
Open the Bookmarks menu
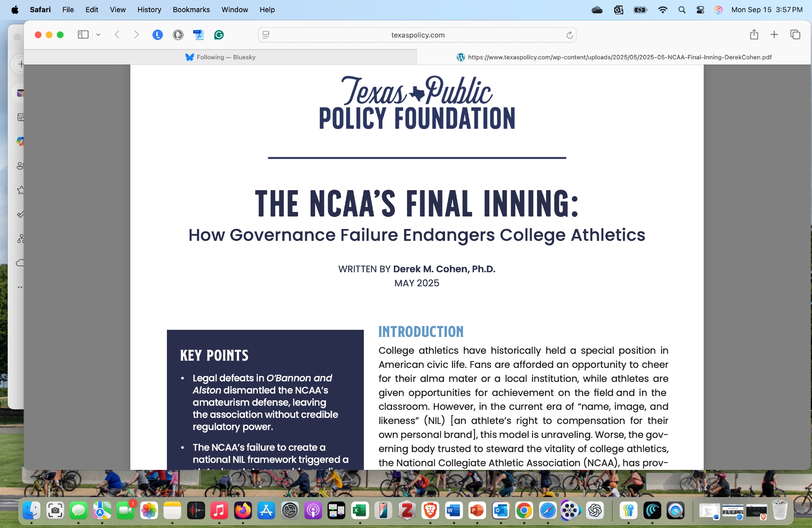[191, 10]
